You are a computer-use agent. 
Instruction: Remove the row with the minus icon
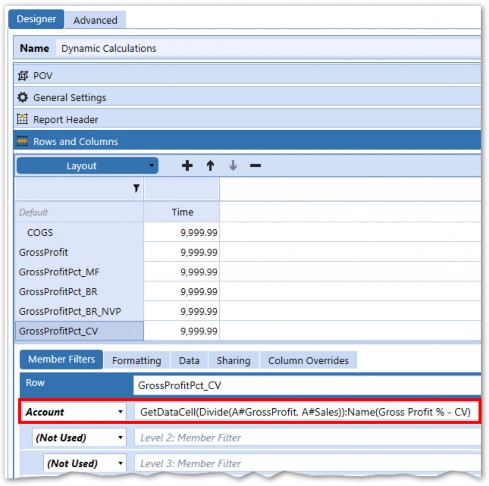click(255, 165)
